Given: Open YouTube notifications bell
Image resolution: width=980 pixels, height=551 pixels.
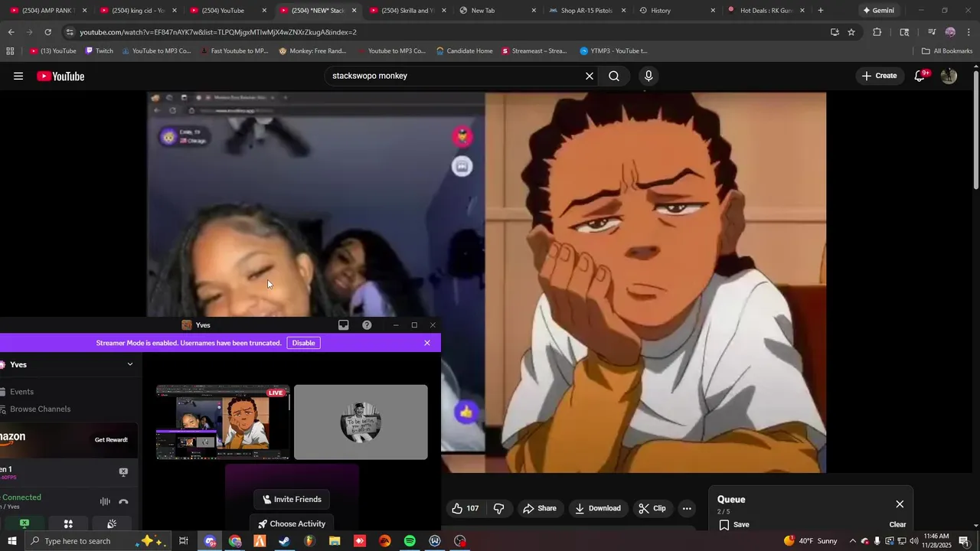Looking at the screenshot, I should 920,76.
